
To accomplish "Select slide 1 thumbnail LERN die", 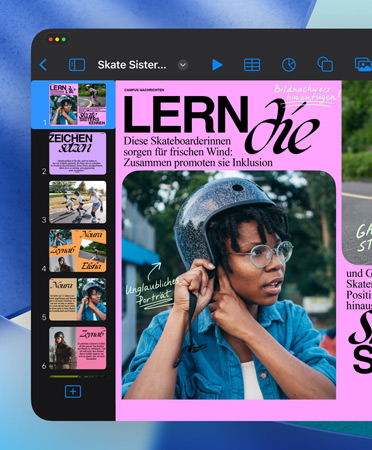I will tap(78, 104).
